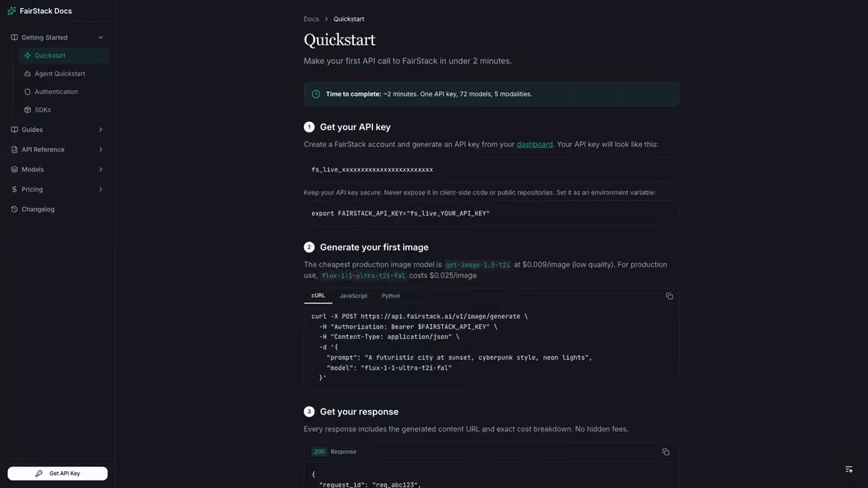This screenshot has height=488, width=868.
Task: Select the cURL code tab
Action: click(318, 295)
